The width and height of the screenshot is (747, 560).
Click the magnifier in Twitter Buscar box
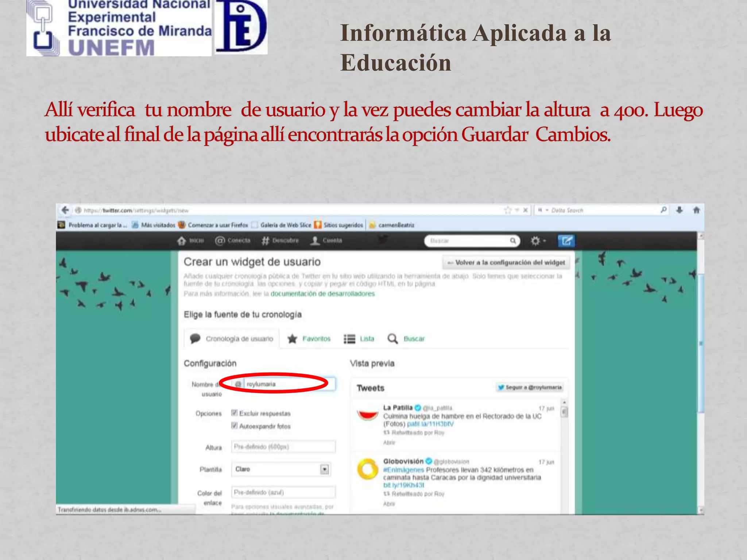pyautogui.click(x=513, y=241)
